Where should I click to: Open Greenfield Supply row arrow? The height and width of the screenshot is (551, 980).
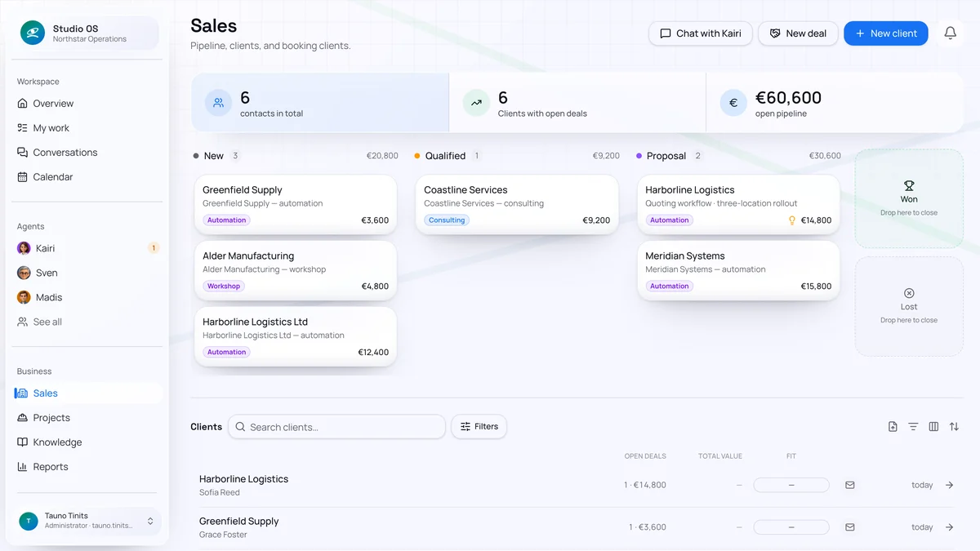point(949,527)
